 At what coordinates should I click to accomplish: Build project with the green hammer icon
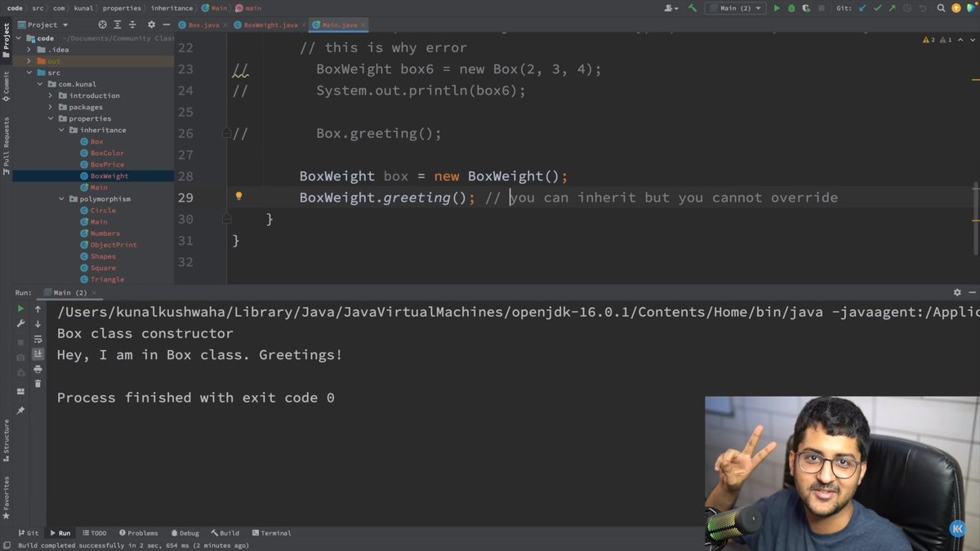click(693, 8)
